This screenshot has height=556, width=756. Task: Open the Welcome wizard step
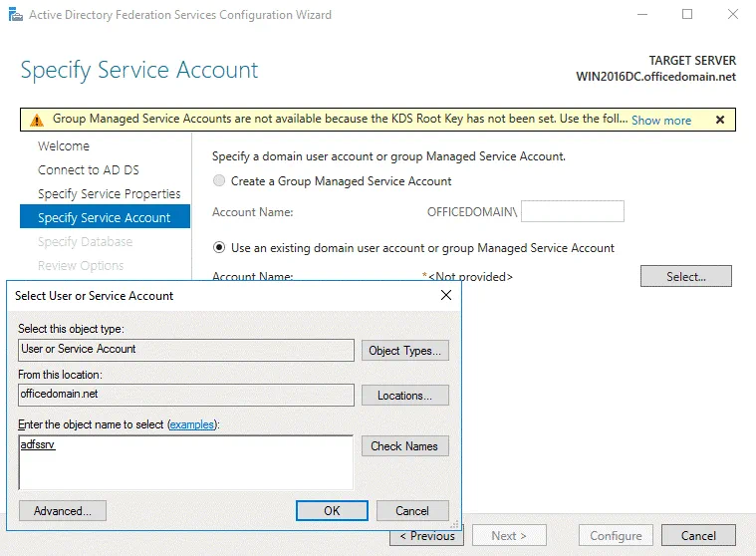[64, 146]
